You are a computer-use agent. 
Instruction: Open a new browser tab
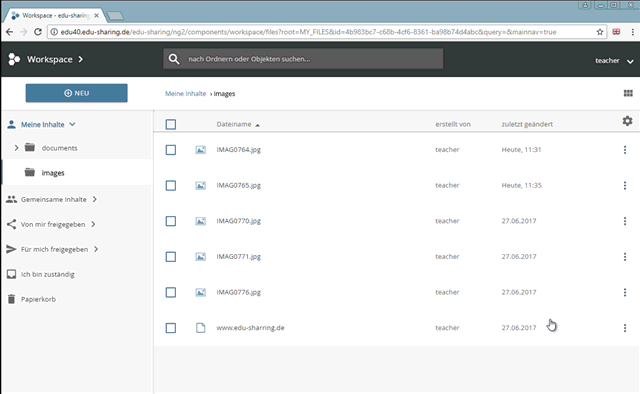(116, 16)
